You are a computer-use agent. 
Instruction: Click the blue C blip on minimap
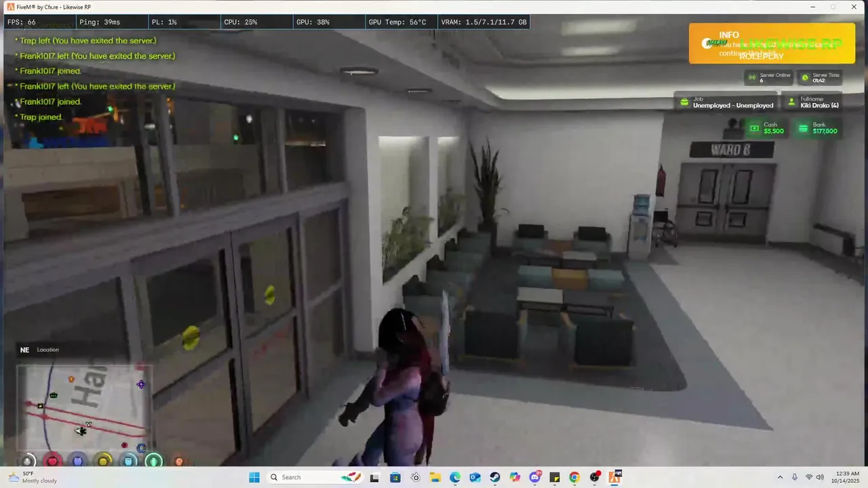141,448
